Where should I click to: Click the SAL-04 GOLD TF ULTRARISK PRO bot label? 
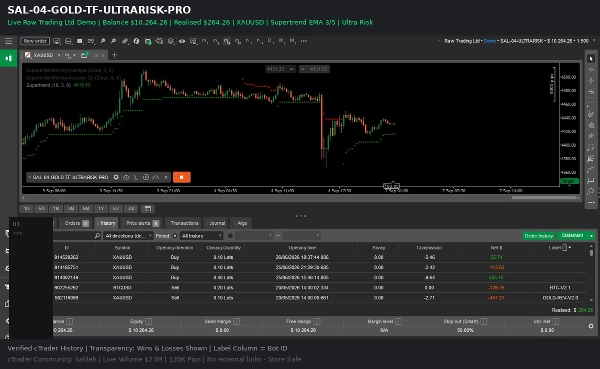coord(70,177)
